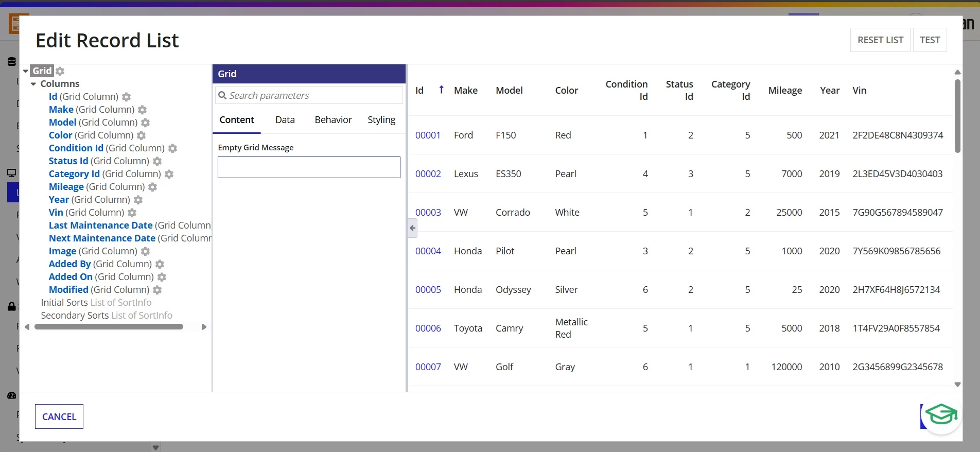Open record link 00001

(428, 135)
